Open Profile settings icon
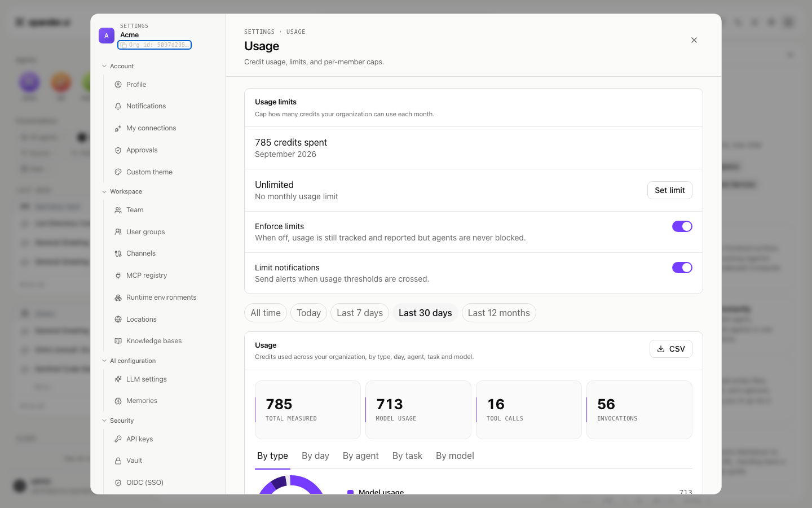This screenshot has height=508, width=812. pos(118,85)
